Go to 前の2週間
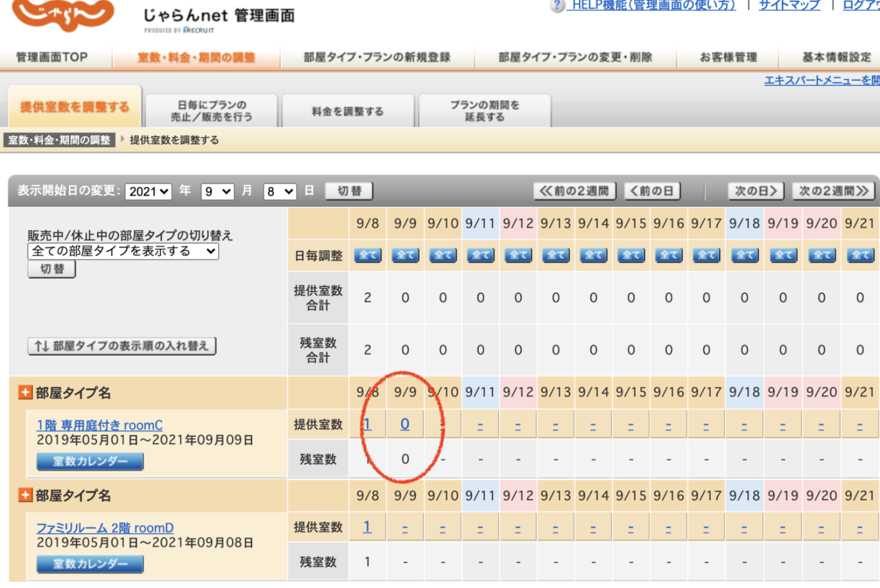Viewport: 880px width, 588px height. pyautogui.click(x=574, y=191)
